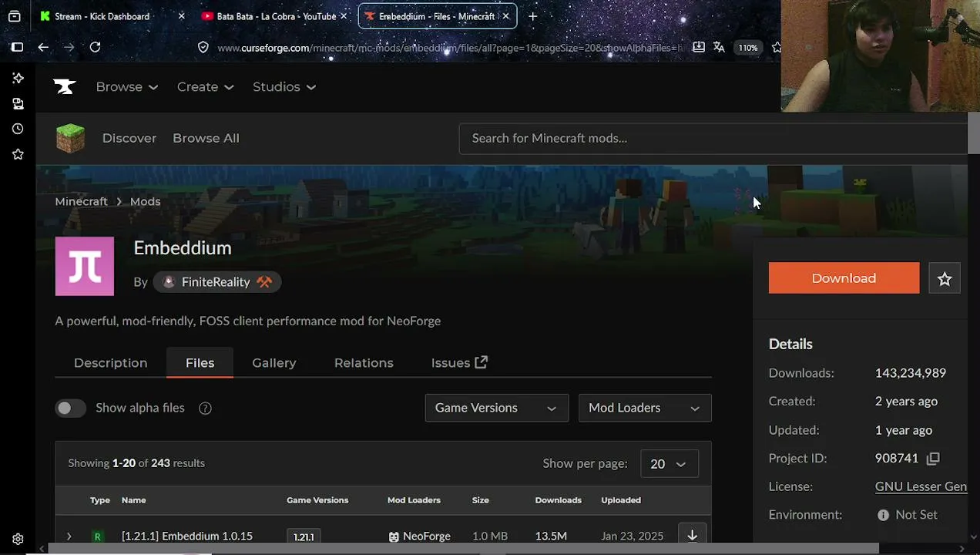Click the release type R badge for 1.0.15
The image size is (980, 555).
pyautogui.click(x=97, y=536)
